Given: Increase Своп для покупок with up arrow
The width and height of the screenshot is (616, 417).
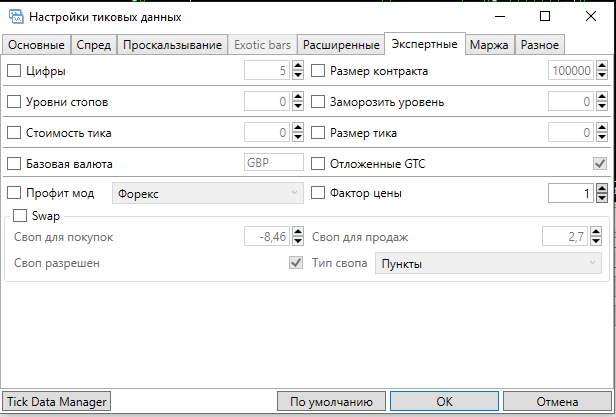Looking at the screenshot, I should (x=298, y=232).
